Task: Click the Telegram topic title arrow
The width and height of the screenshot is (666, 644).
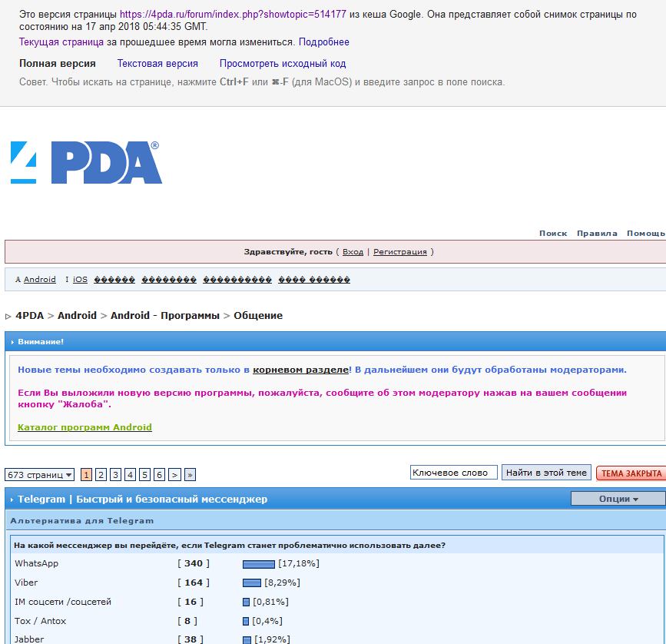Action: (12, 500)
